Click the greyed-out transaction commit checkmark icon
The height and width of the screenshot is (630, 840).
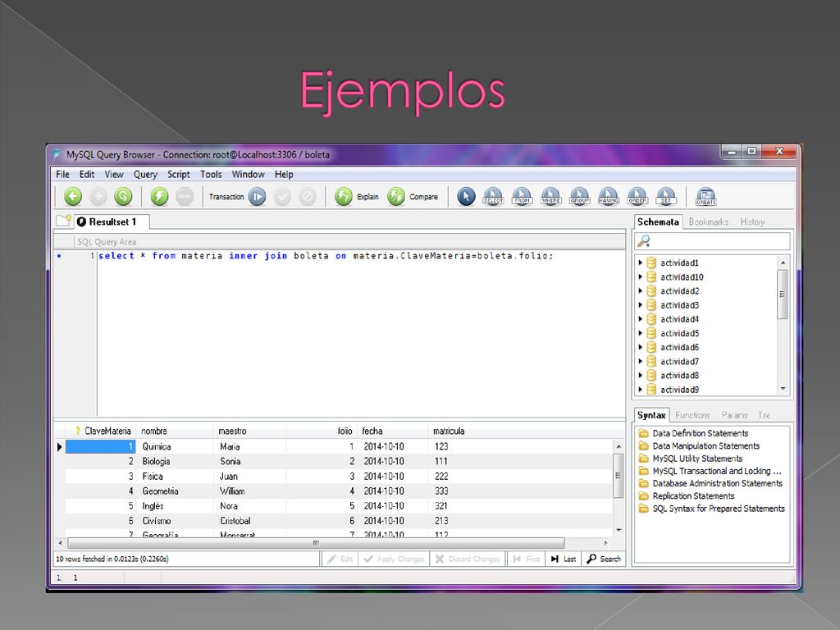tap(282, 197)
